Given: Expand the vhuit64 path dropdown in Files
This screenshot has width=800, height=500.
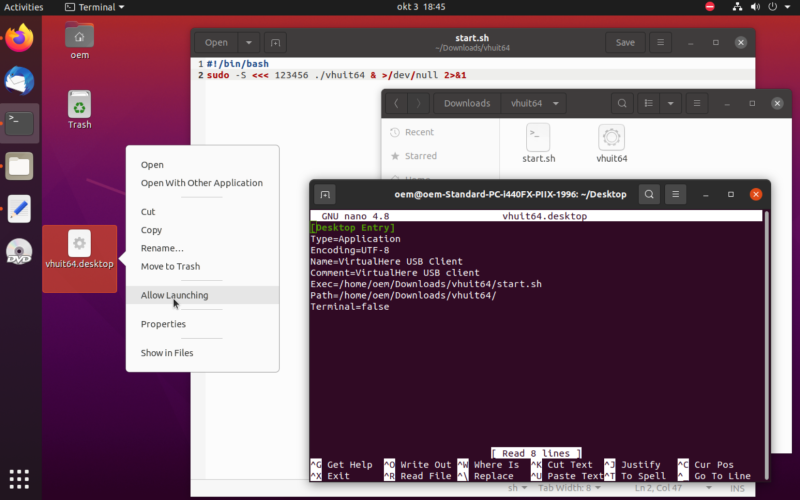Looking at the screenshot, I should click(x=556, y=104).
